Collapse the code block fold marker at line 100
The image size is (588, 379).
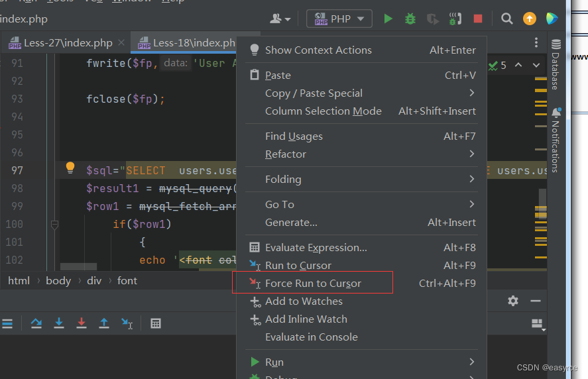pos(55,225)
